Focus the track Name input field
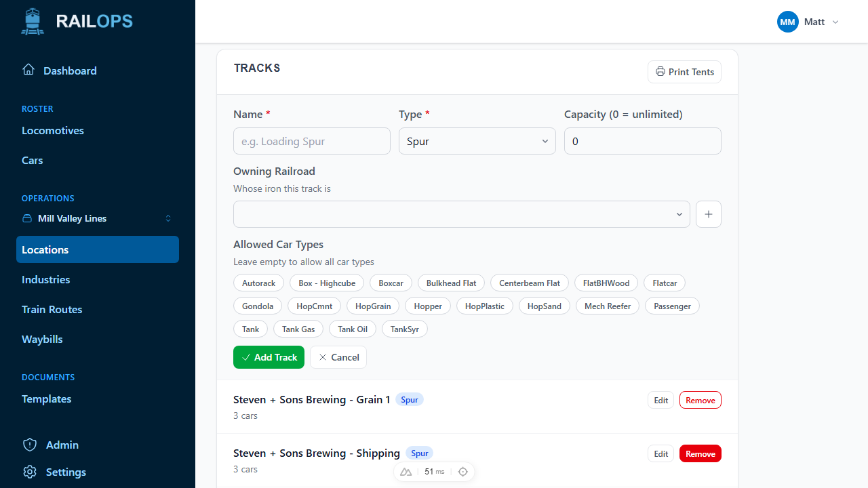This screenshot has width=868, height=488. (312, 141)
